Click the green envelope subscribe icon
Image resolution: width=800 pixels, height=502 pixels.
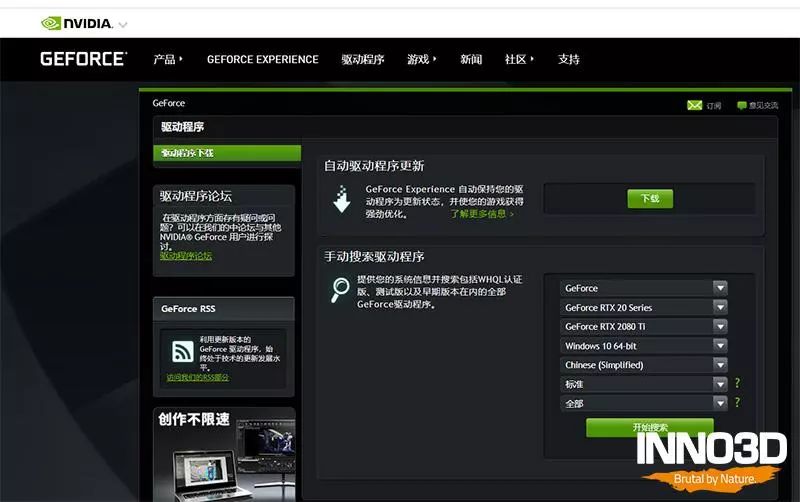click(694, 105)
